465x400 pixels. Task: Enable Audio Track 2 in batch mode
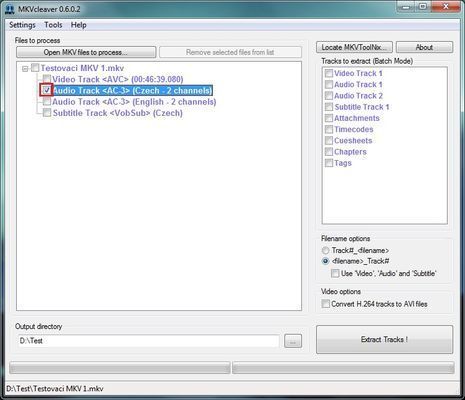tap(329, 96)
